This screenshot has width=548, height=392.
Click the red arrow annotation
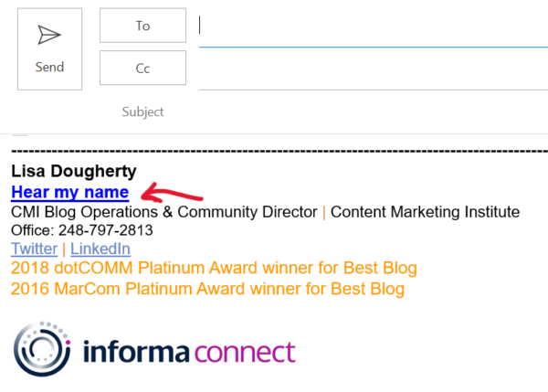172,193
